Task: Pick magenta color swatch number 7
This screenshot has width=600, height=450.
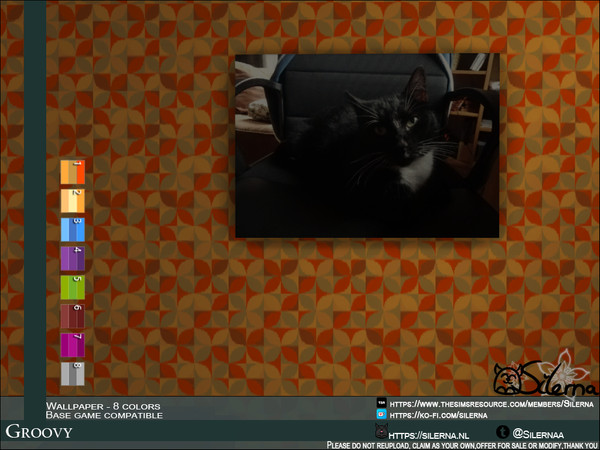Action: click(72, 345)
